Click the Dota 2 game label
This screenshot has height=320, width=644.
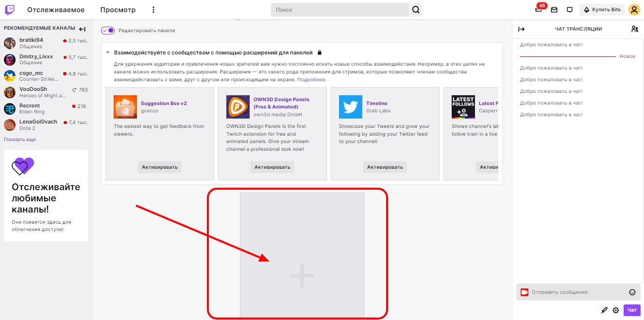pyautogui.click(x=27, y=128)
